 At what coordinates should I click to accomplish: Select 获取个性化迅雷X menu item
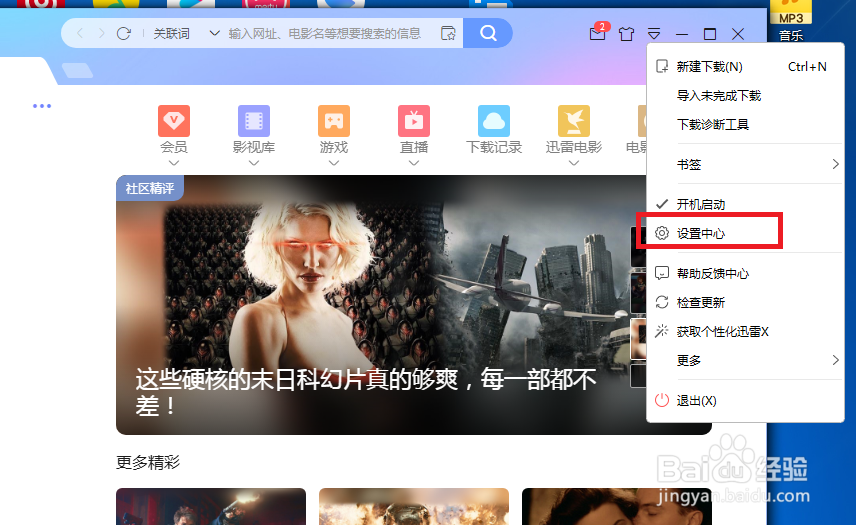(x=745, y=331)
